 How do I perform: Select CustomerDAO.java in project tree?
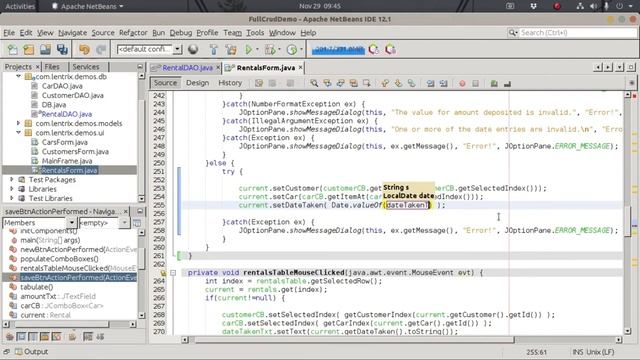73,95
